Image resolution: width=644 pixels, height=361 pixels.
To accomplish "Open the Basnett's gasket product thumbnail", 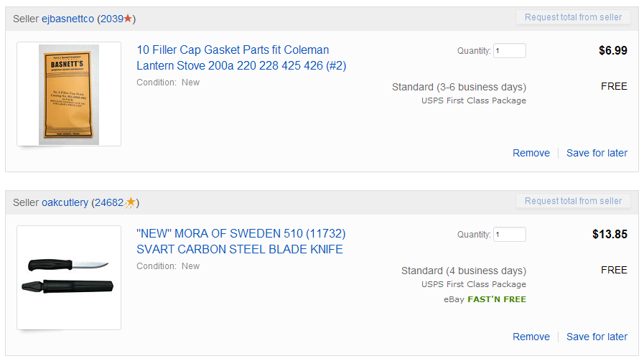I will [x=69, y=94].
